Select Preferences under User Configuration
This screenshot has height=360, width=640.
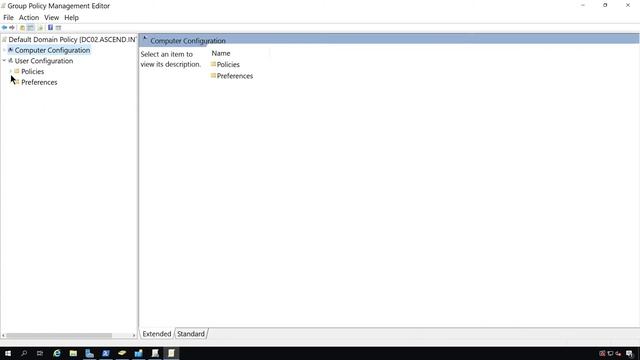[x=39, y=82]
